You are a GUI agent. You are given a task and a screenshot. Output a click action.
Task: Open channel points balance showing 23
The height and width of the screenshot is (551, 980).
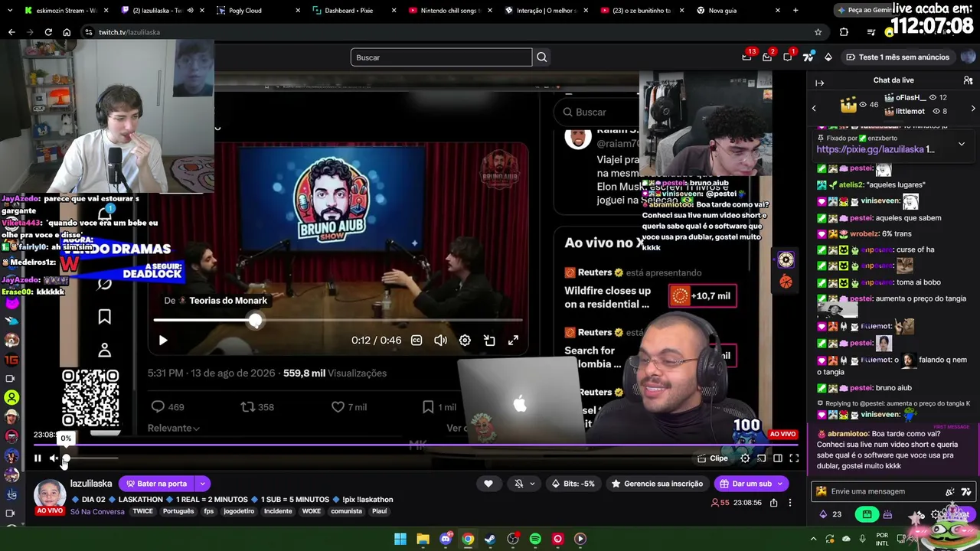[x=830, y=514]
